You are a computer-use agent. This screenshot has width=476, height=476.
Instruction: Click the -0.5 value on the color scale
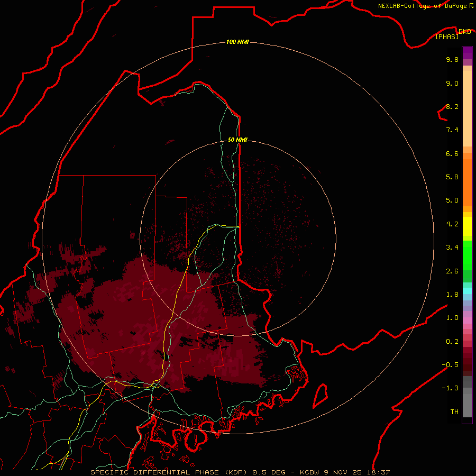pyautogui.click(x=450, y=365)
